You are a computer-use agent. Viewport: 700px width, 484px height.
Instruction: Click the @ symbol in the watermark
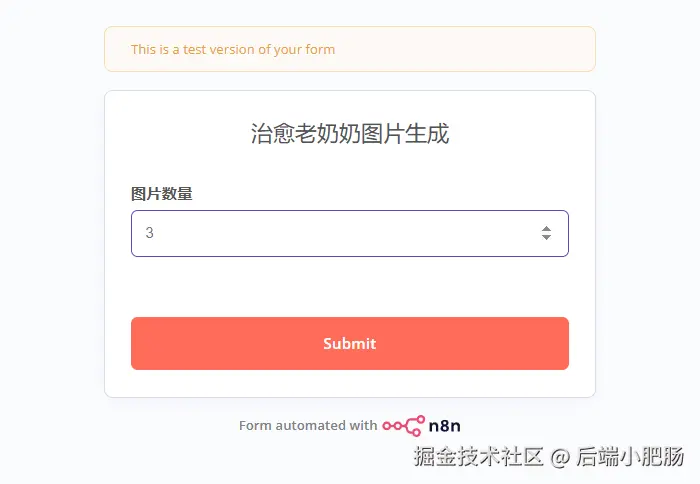point(560,457)
